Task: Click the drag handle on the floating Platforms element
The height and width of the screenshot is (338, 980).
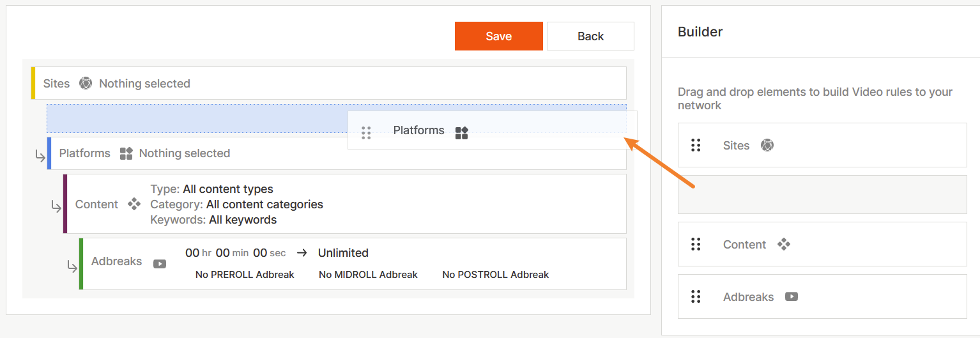Action: click(366, 133)
